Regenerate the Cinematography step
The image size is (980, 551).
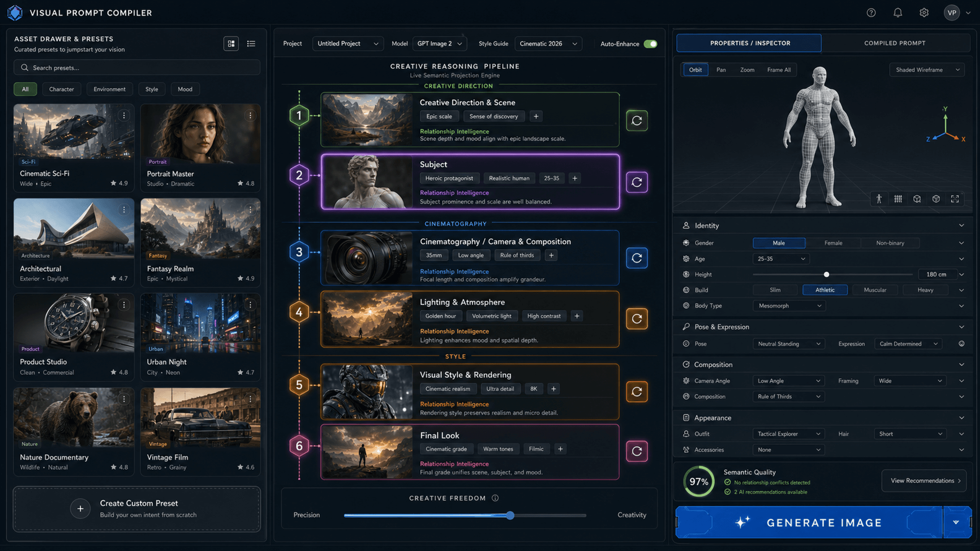[x=637, y=258]
